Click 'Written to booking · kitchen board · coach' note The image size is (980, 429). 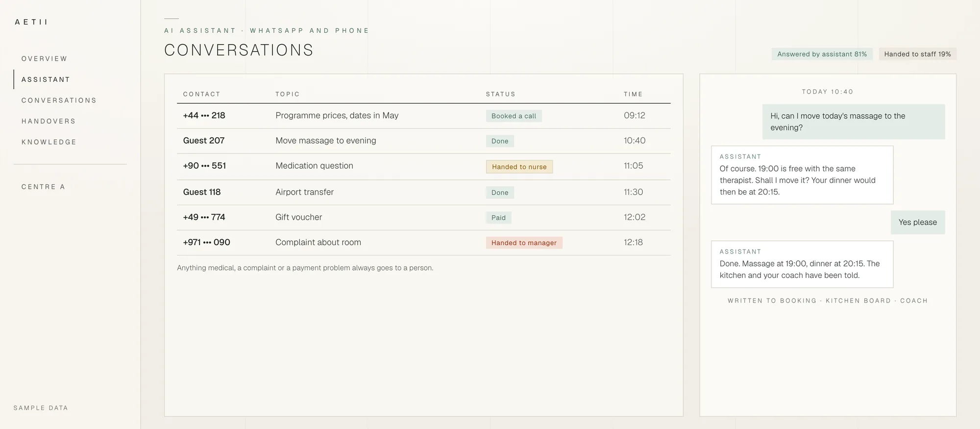(x=828, y=301)
